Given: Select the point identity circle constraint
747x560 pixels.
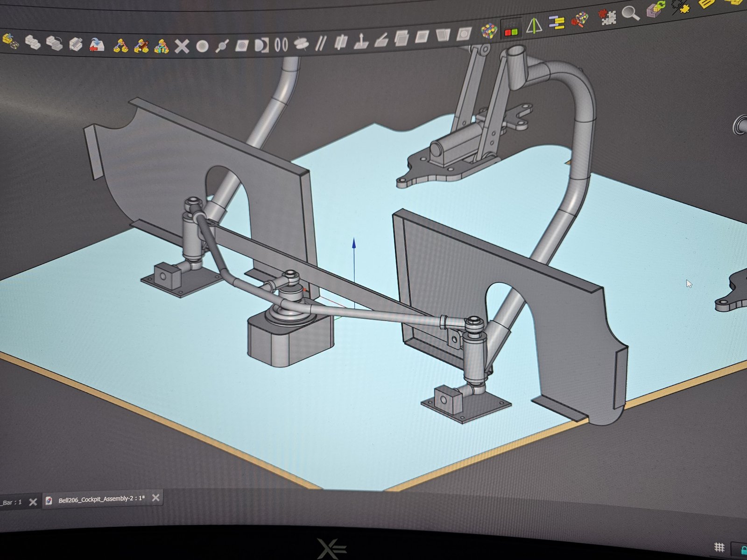Looking at the screenshot, I should coord(202,46).
